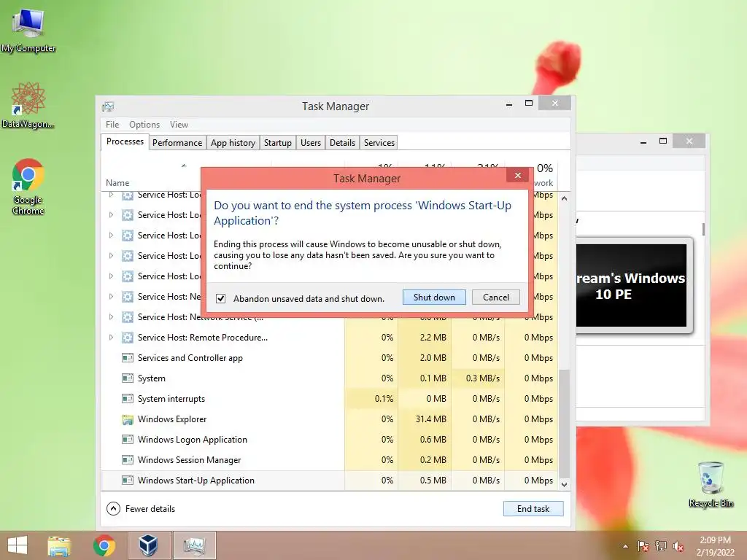
Task: Open the DataWagon desktop shortcut
Action: 28,105
